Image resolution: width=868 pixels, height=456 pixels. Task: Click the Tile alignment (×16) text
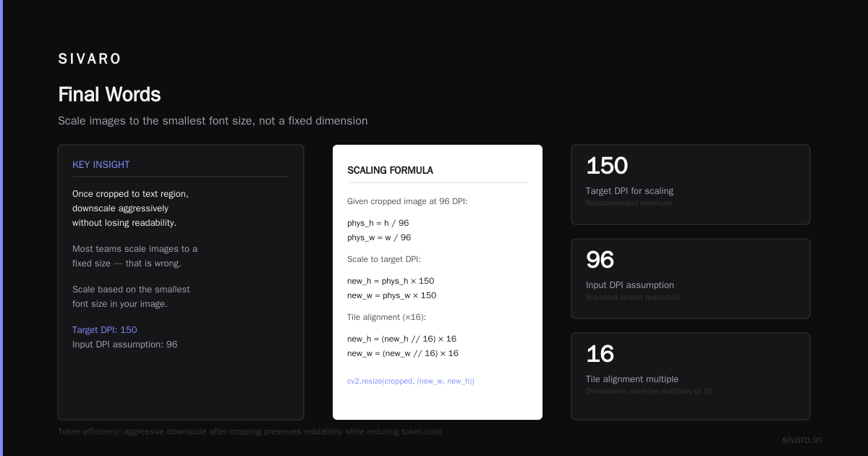click(x=386, y=317)
